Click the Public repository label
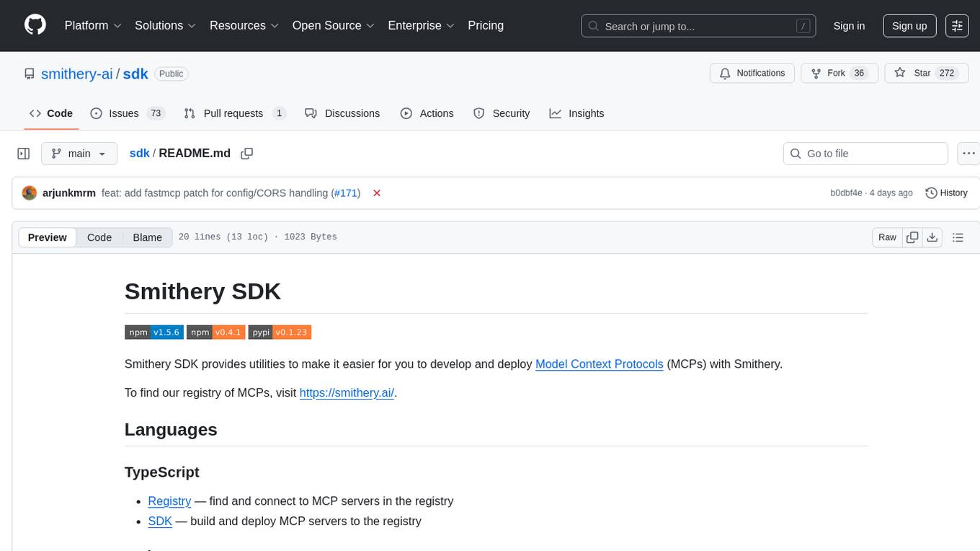This screenshot has width=980, height=551. point(171,74)
